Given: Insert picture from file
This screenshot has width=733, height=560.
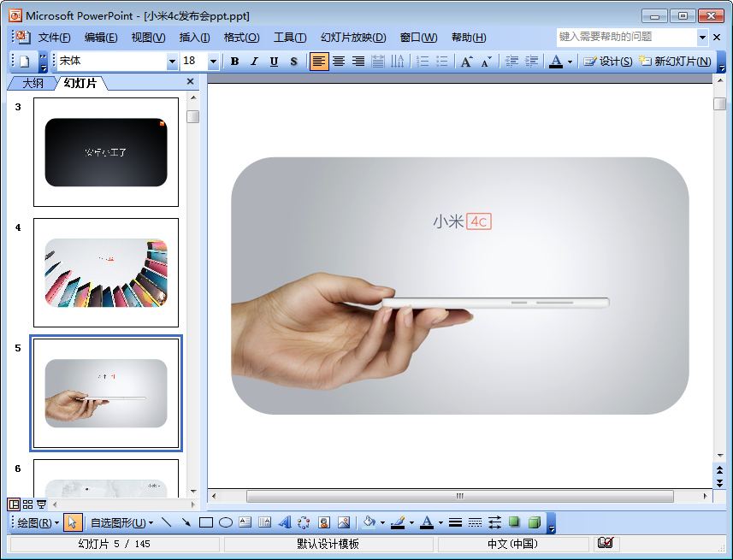Looking at the screenshot, I should 344,522.
